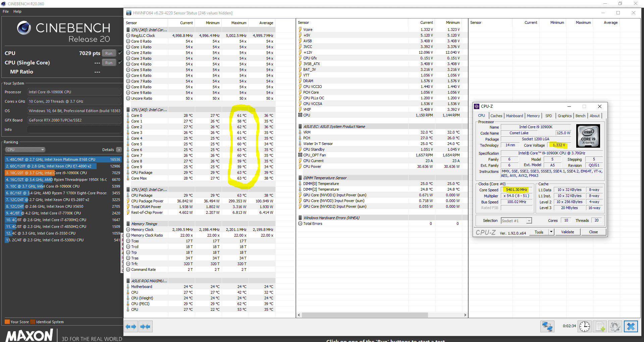
Task: Toggle the CPU test checkbox in Cinebench
Action: 120,53
